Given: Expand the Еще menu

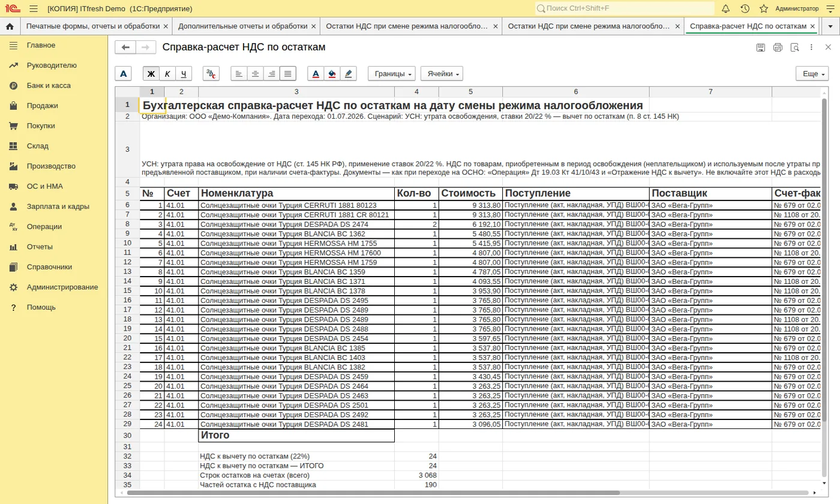Looking at the screenshot, I should click(812, 73).
